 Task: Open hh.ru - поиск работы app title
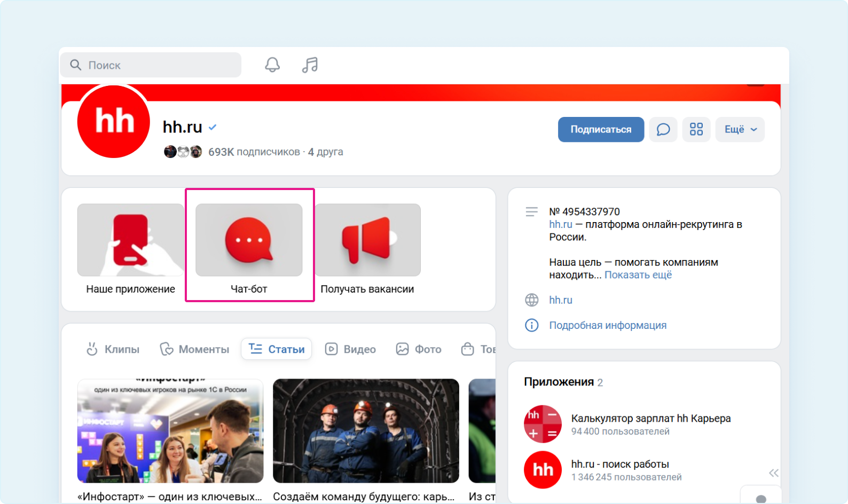click(620, 464)
